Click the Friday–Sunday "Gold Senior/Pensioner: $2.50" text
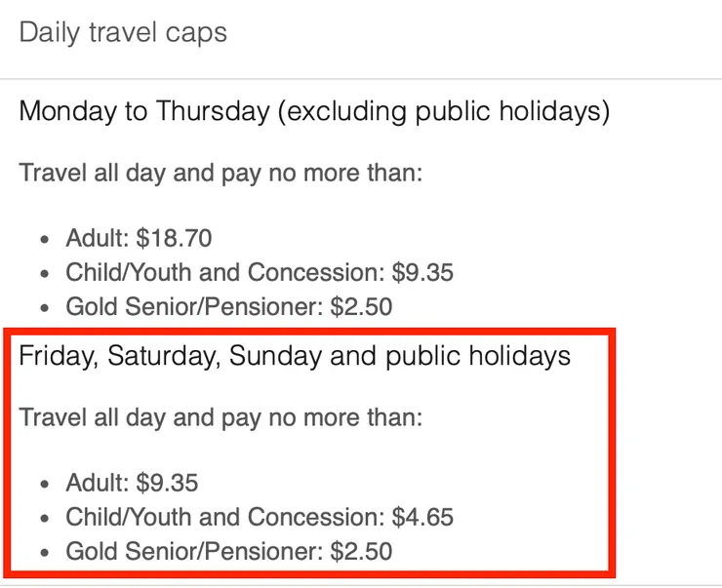Screen dimensions: 722x588 coord(228,551)
